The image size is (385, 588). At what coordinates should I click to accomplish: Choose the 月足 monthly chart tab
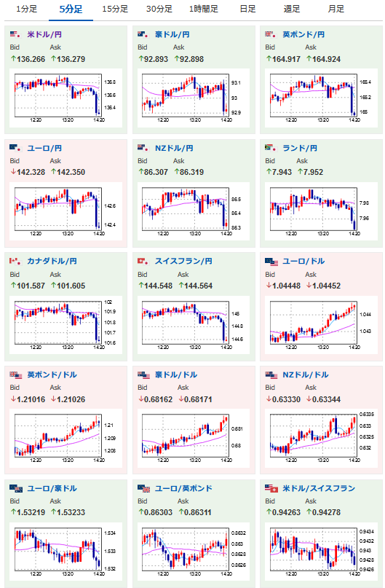[x=336, y=9]
